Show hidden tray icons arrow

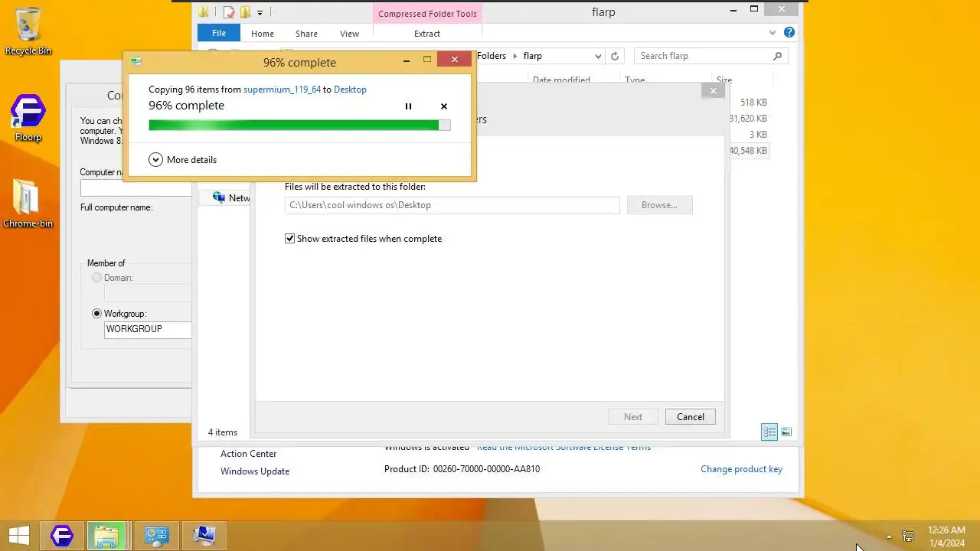coord(889,536)
